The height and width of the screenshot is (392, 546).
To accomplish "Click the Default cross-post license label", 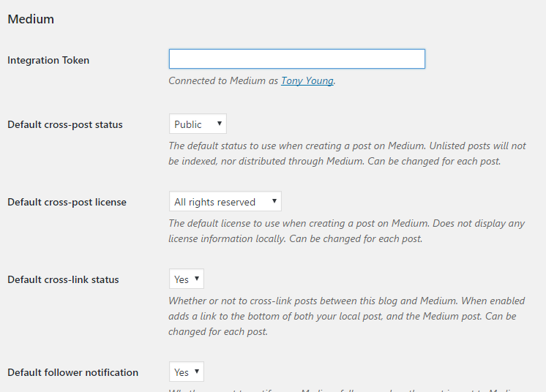I will (67, 203).
